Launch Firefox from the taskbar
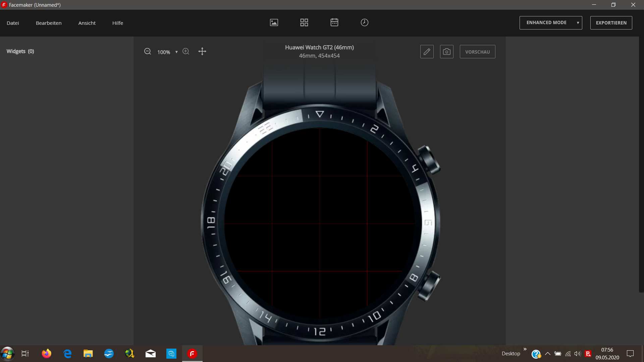 (47, 354)
